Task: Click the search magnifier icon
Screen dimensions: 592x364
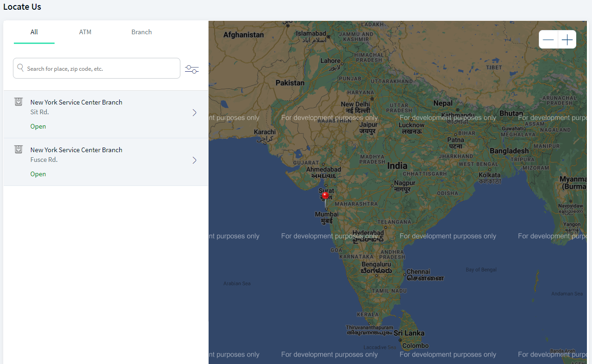Action: point(20,68)
